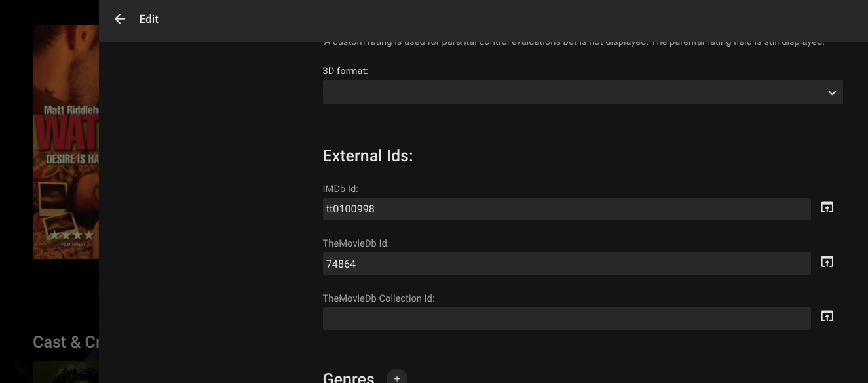Focus the TheMovieDb Id field showing 74864
The width and height of the screenshot is (868, 383).
[x=566, y=264]
